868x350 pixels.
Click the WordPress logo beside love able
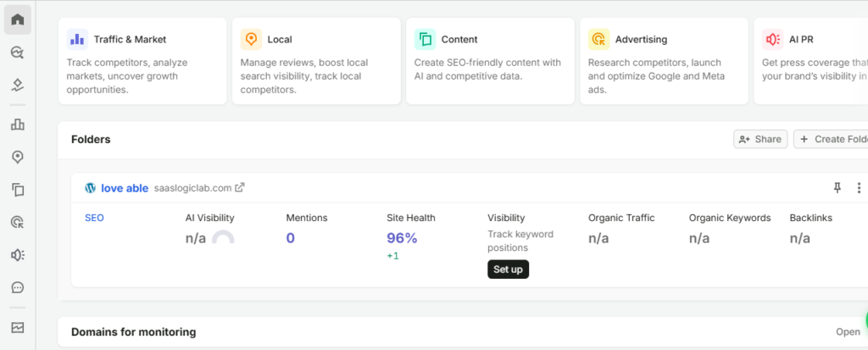point(90,188)
